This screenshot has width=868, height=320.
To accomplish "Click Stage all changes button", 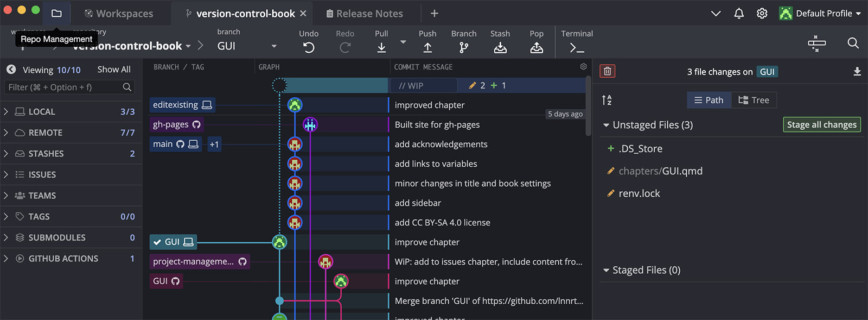I will point(821,124).
